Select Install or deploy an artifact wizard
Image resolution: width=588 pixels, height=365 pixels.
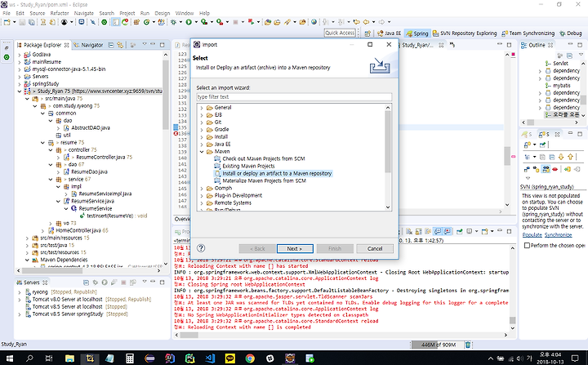[273, 174]
